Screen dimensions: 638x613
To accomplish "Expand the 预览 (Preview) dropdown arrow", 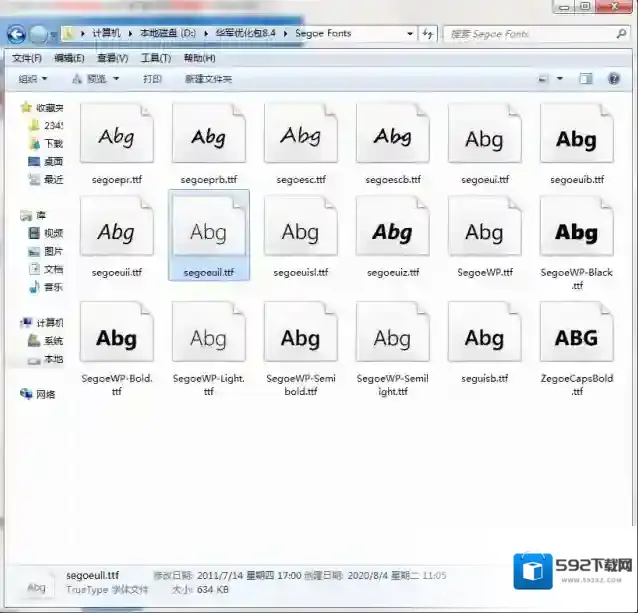I will [x=116, y=79].
